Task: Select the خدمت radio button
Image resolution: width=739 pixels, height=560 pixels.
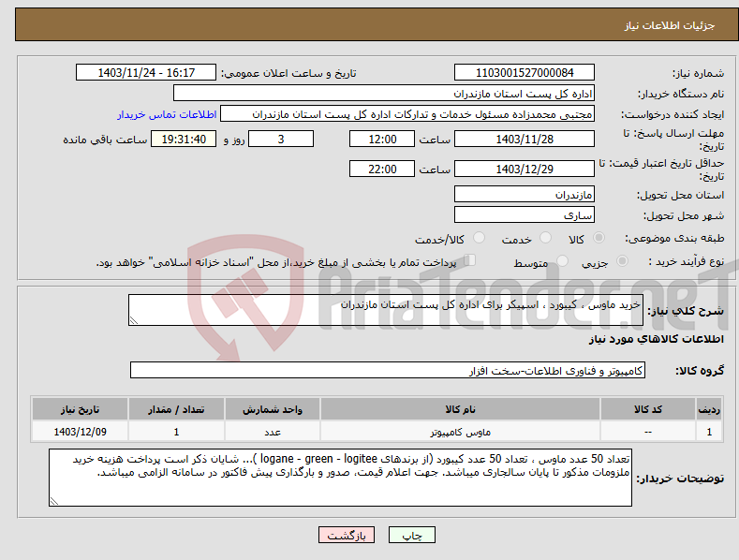Action: (545, 238)
